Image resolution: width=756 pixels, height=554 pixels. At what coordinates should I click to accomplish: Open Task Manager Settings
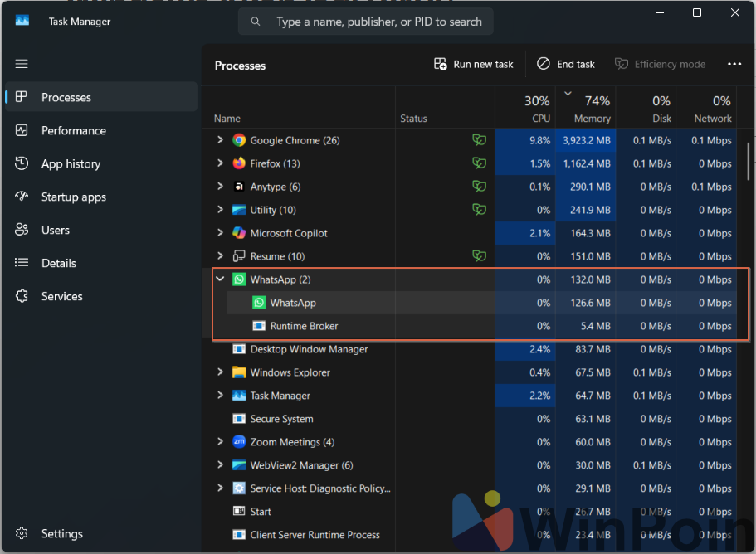pyautogui.click(x=101, y=533)
